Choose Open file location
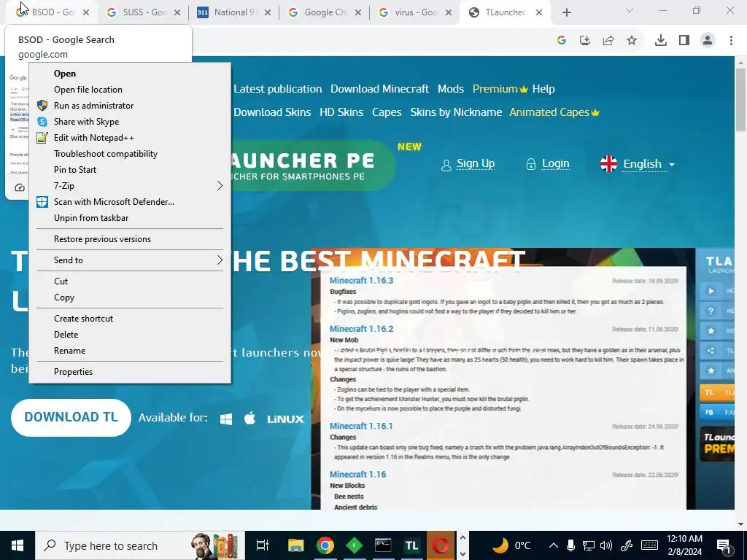This screenshot has width=747, height=560. tap(88, 90)
